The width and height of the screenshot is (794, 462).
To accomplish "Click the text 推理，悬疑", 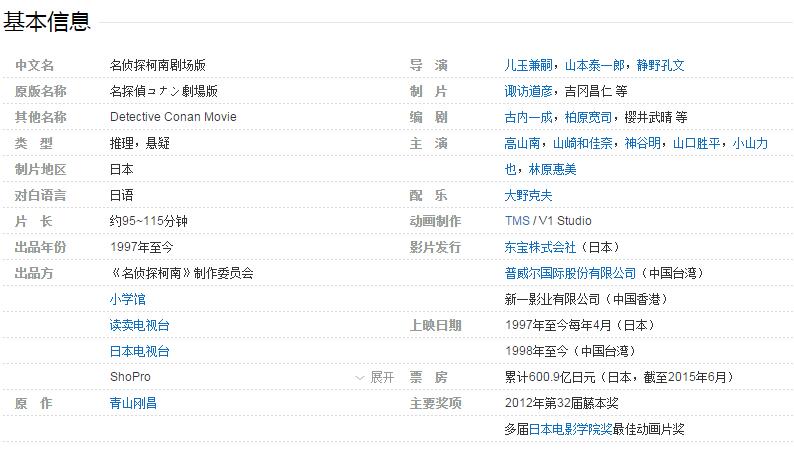I will tap(140, 143).
